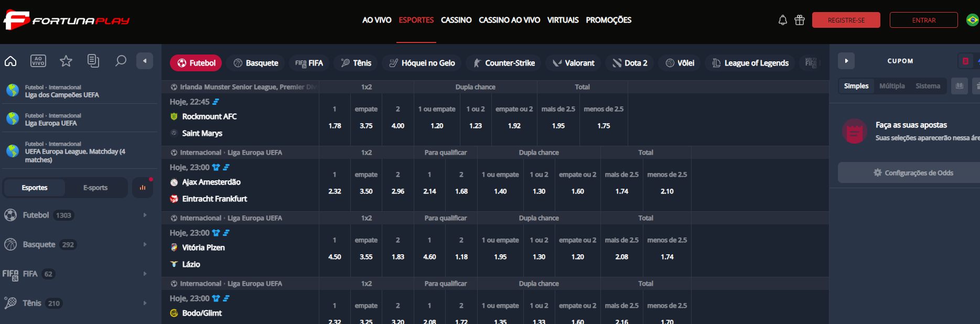Change language via the Brazil flag
The height and width of the screenshot is (324, 980).
(x=972, y=20)
